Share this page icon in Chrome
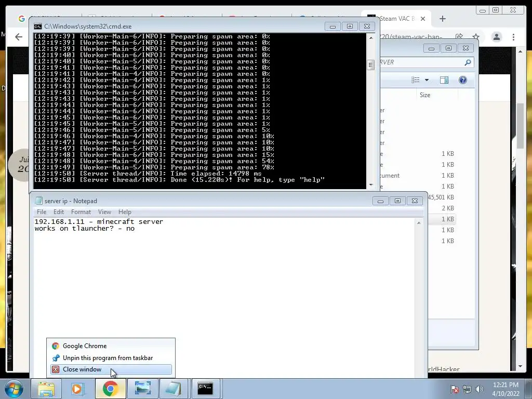 pyautogui.click(x=459, y=37)
